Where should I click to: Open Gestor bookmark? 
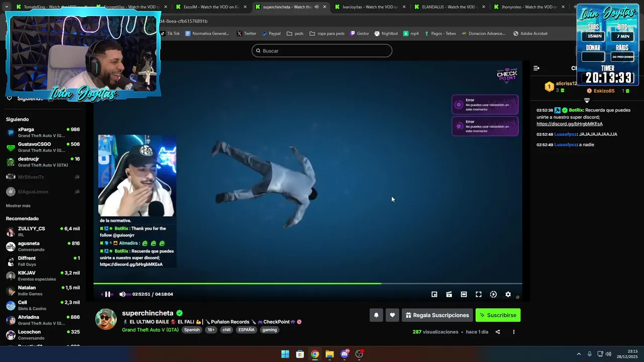tap(359, 34)
